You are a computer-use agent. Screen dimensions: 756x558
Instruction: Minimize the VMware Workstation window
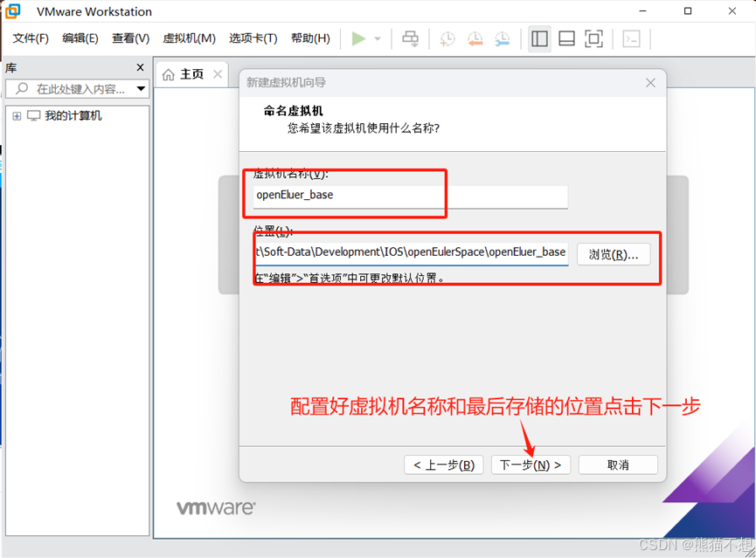pos(642,11)
